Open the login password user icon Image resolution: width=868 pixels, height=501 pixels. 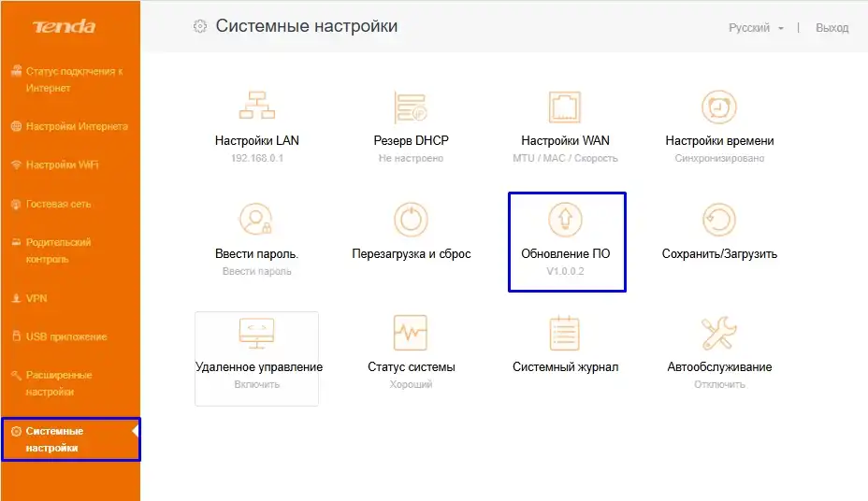pyautogui.click(x=256, y=220)
